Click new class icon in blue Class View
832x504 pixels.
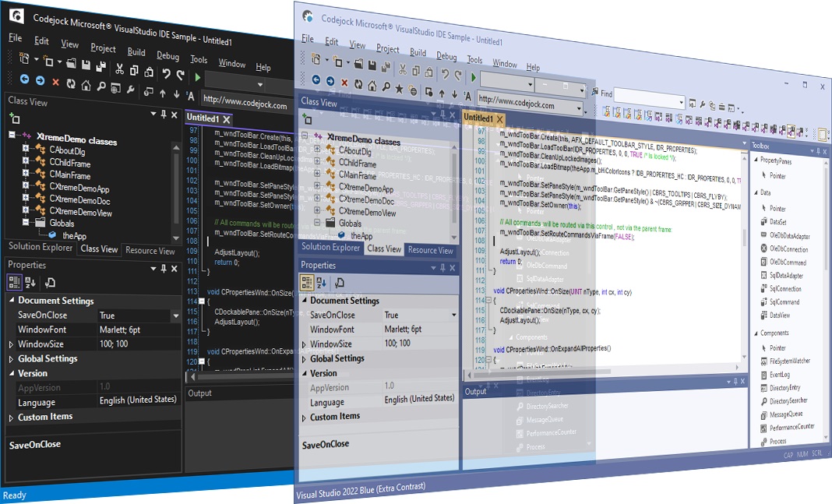(307, 119)
